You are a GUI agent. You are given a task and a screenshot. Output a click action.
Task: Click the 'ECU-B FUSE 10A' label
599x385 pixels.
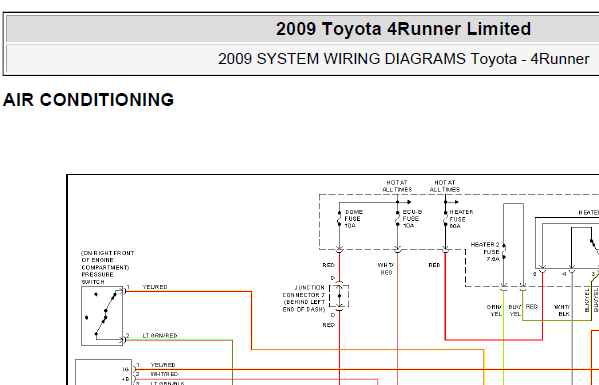[412, 219]
